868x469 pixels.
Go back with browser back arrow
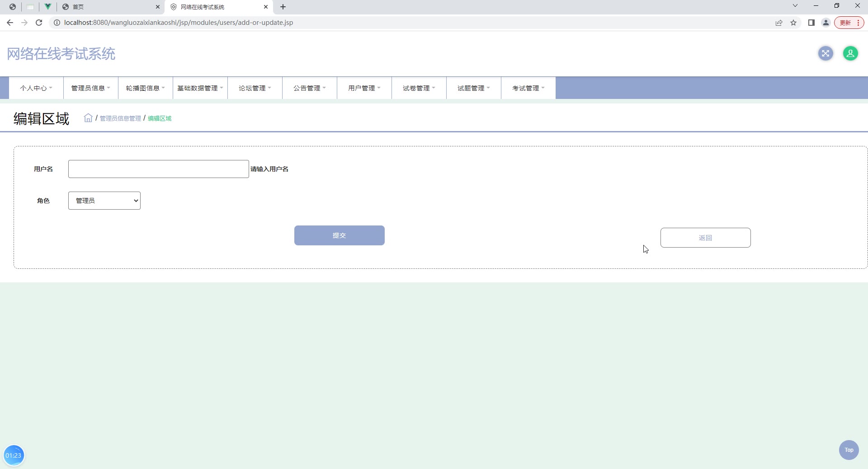[10, 23]
